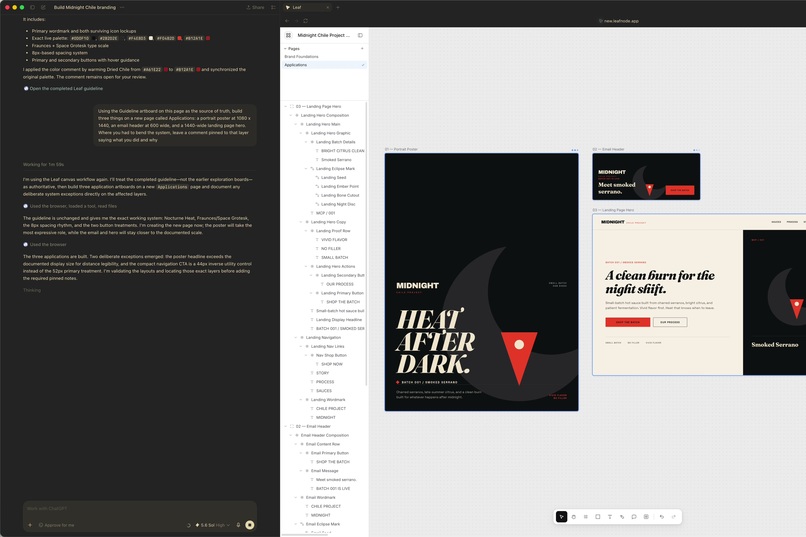Viewport: 806px width, 537px height.
Task: Open the 5.6 Sol High model dropdown
Action: 213,525
